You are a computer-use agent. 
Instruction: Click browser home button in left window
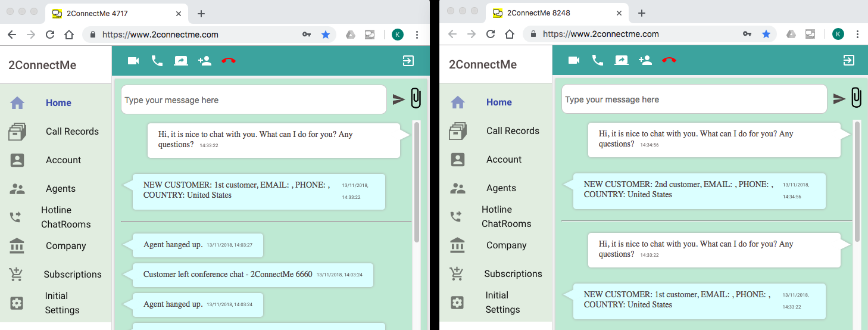[x=69, y=35]
